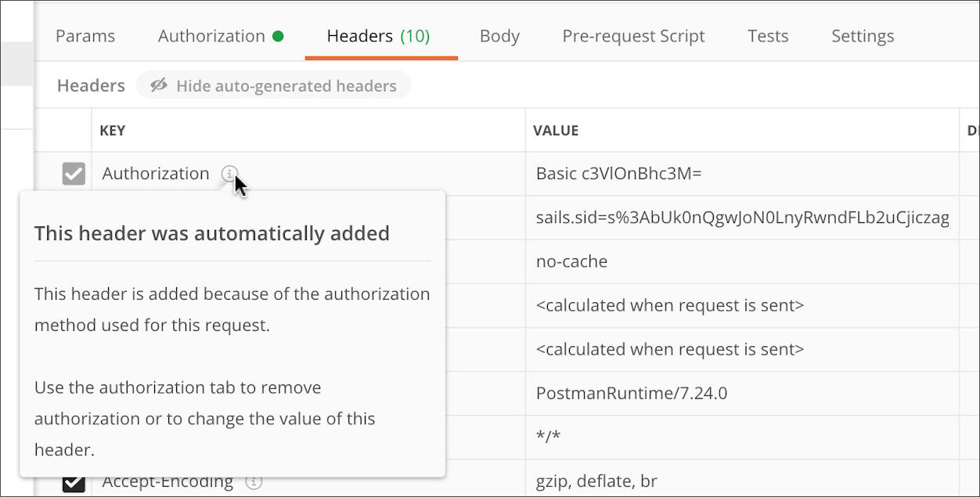Screen dimensions: 980x497
Task: Switch to the Authorization tab
Action: 211,35
